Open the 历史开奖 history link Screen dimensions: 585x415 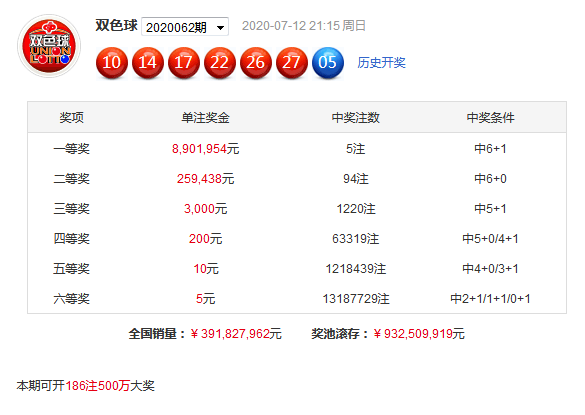point(381,62)
